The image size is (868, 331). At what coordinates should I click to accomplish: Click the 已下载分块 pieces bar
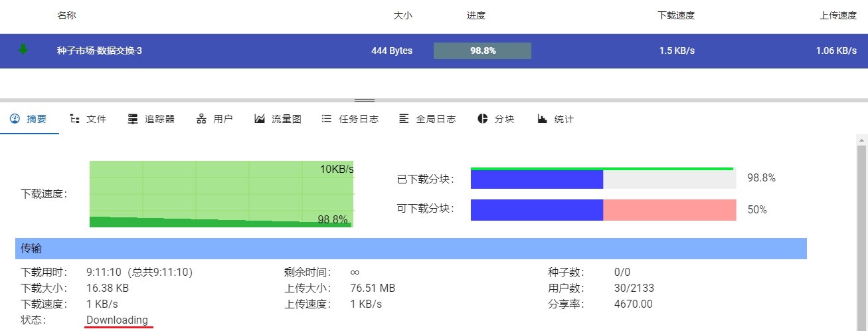tap(603, 179)
